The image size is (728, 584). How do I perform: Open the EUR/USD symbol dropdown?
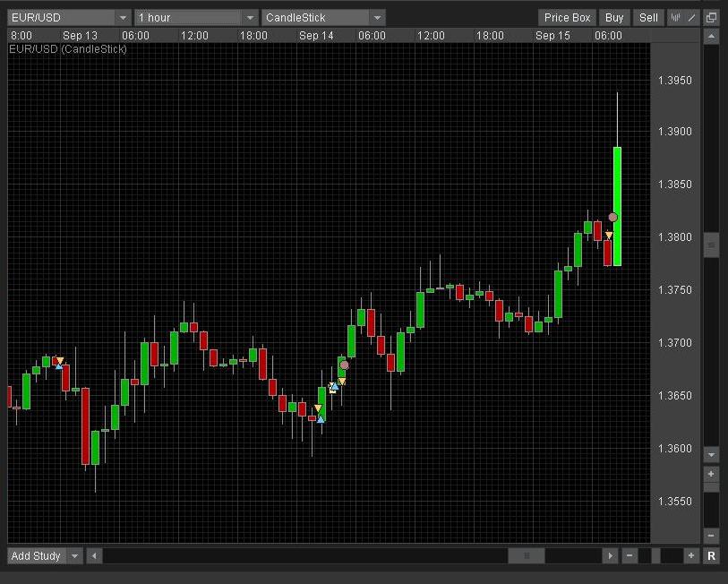(x=123, y=18)
